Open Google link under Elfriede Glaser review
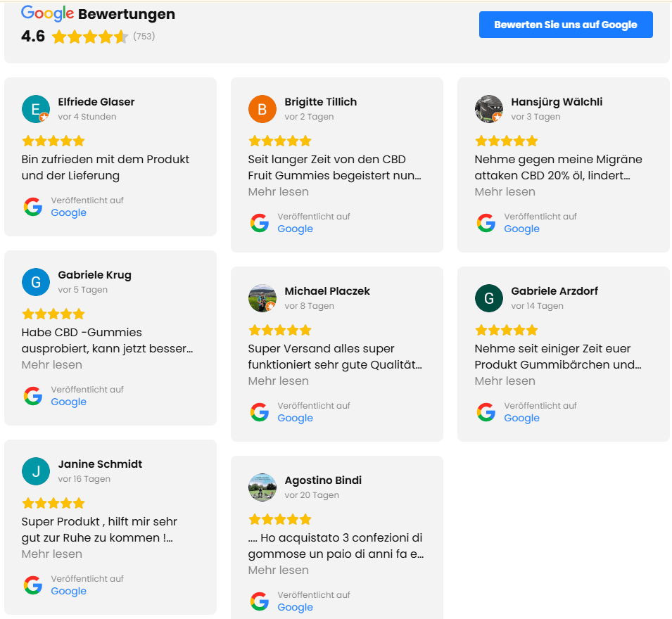The height and width of the screenshot is (619, 672). [x=69, y=213]
